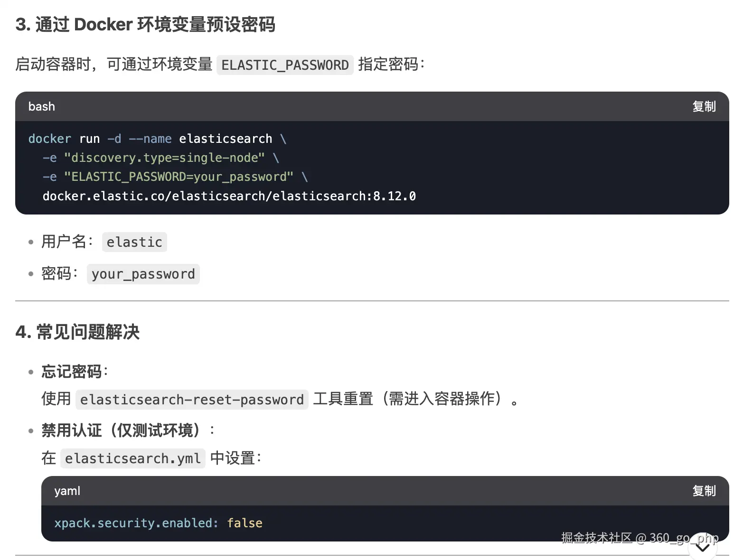
Task: Click the bash language label
Action: (x=42, y=106)
